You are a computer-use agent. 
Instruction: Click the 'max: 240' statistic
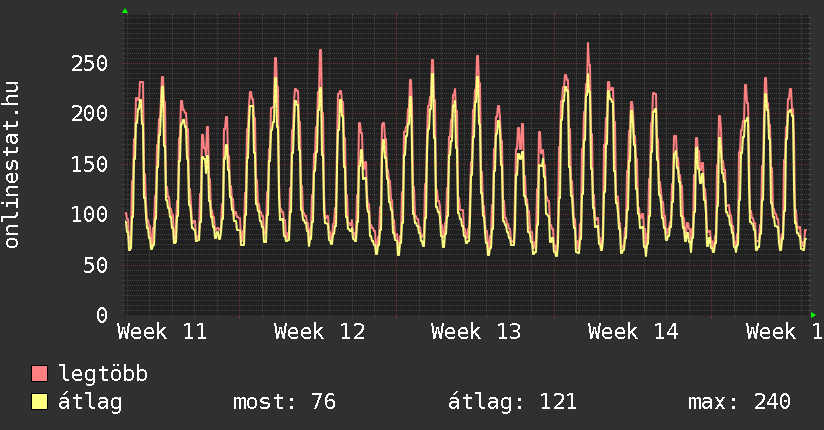pyautogui.click(x=739, y=402)
